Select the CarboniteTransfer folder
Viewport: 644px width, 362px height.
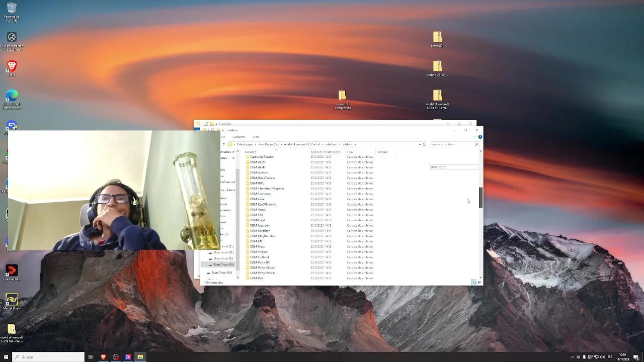pos(262,157)
